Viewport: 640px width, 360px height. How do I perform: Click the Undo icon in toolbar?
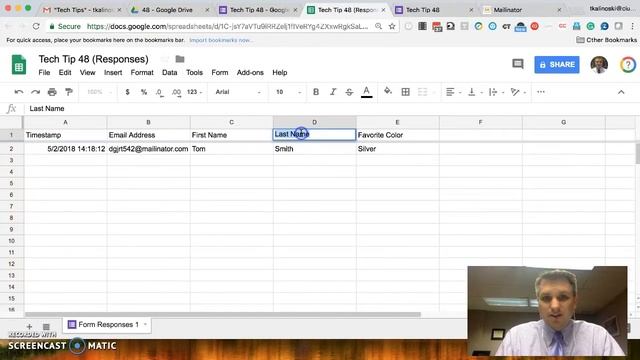point(19,92)
